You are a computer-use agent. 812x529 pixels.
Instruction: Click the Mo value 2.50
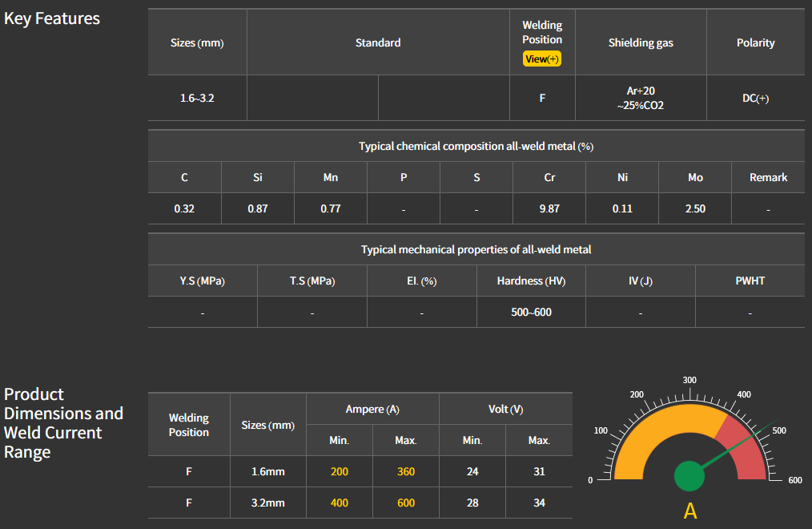[x=695, y=208]
